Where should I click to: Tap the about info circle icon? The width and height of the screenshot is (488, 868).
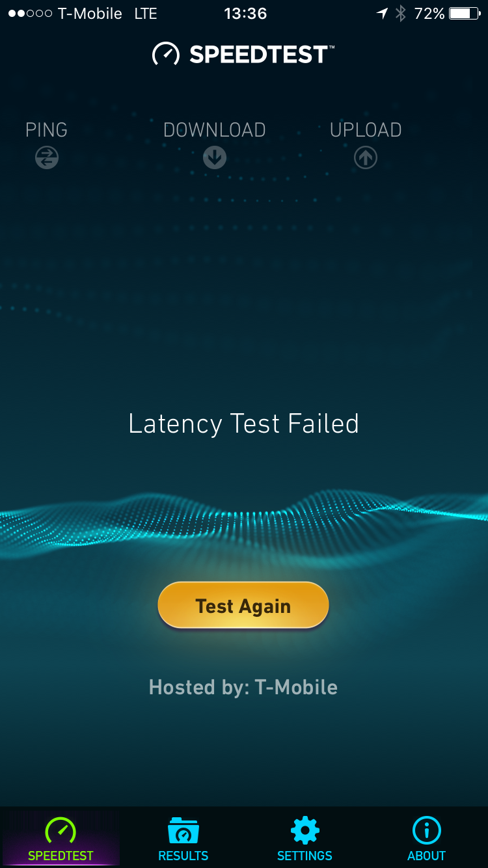click(427, 830)
